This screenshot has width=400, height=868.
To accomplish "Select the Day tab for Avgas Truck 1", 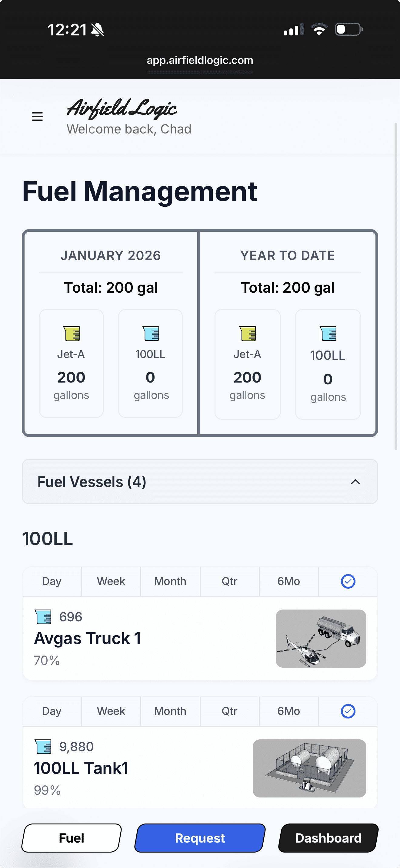I will (x=52, y=581).
